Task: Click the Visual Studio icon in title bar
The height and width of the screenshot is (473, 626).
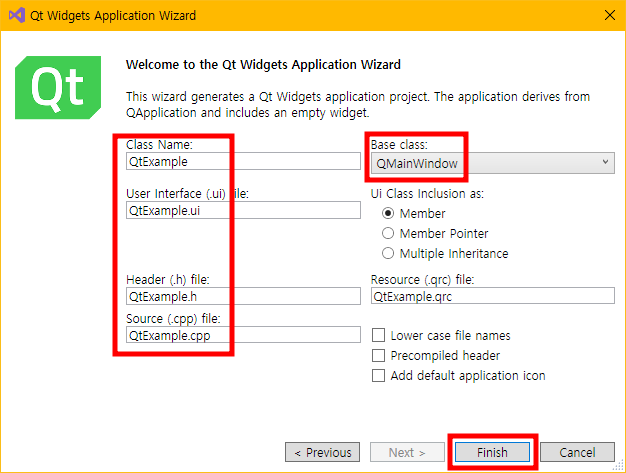Action: (17, 15)
